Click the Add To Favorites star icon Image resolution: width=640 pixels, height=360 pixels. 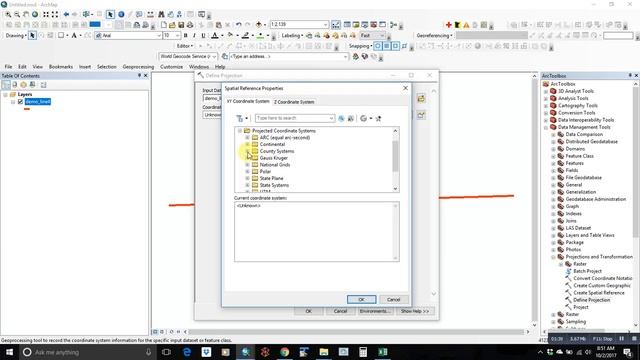[x=378, y=118]
